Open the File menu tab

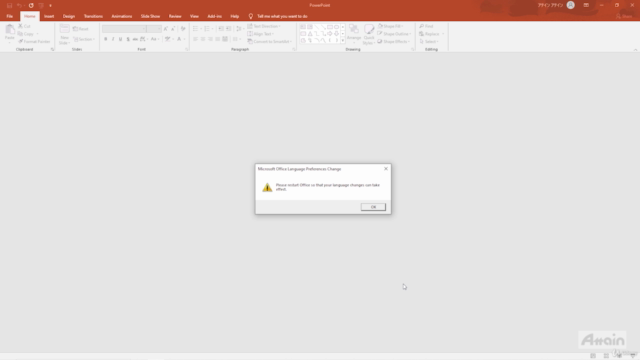[9, 16]
